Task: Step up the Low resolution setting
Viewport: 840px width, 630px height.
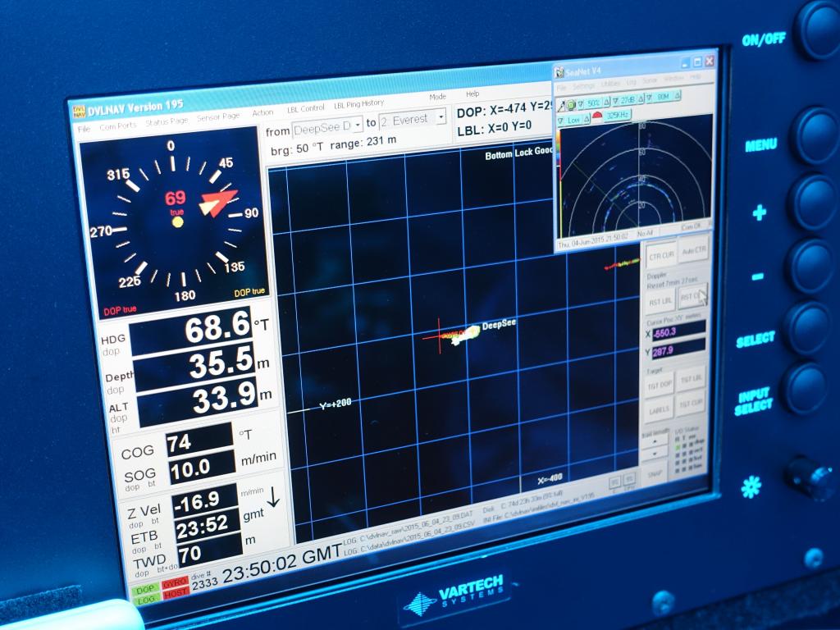Action: 587,119
